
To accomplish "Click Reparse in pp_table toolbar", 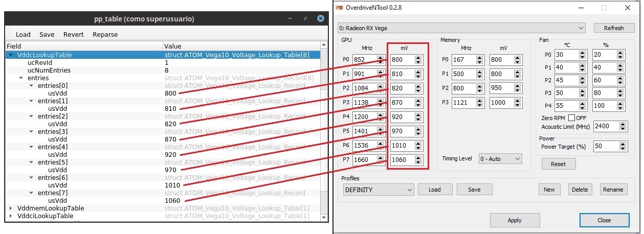I will 105,35.
